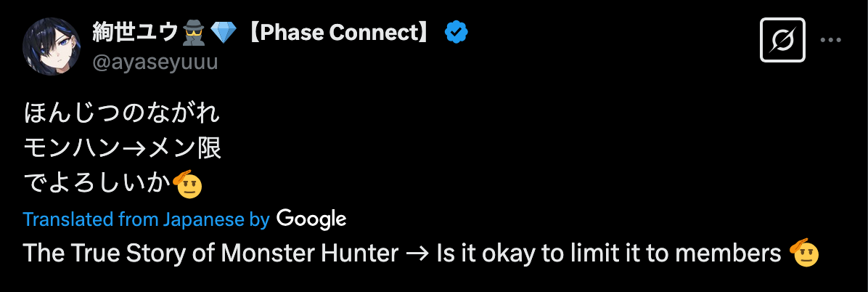The height and width of the screenshot is (292, 868).
Task: Click the 【Phase Connect】 tag in name
Action: click(338, 32)
